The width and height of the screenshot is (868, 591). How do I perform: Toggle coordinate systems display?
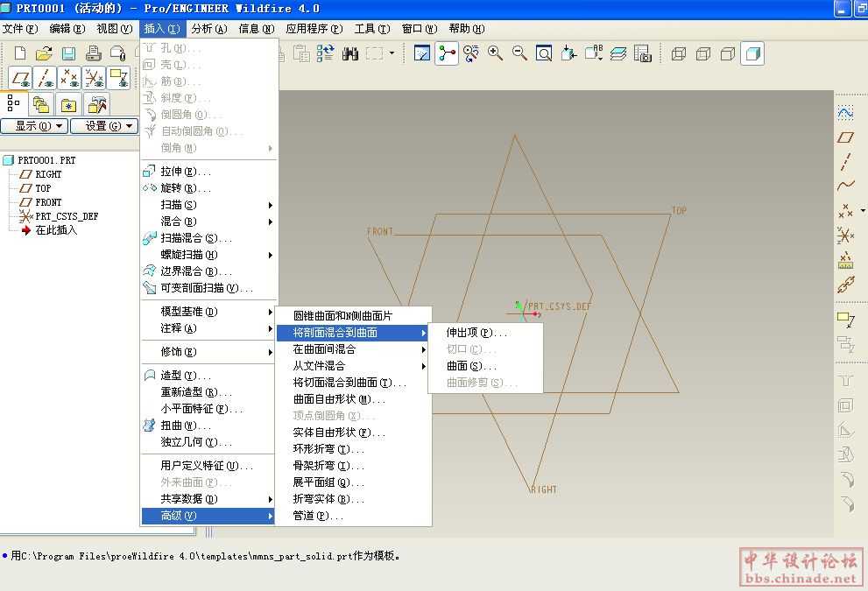point(94,78)
